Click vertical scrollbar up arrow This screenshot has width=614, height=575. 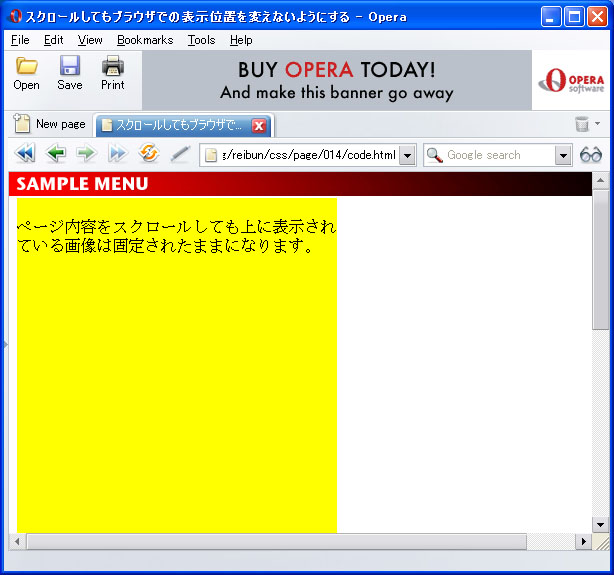click(600, 181)
